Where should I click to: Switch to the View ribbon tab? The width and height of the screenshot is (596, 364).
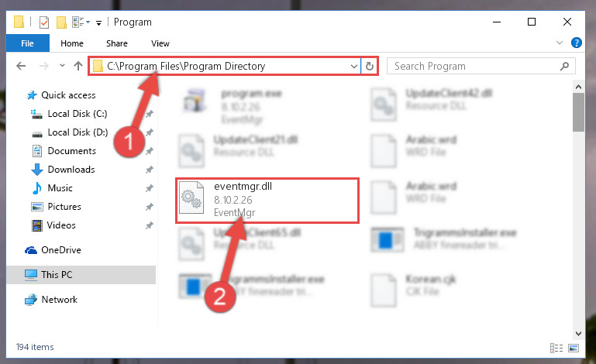click(160, 43)
